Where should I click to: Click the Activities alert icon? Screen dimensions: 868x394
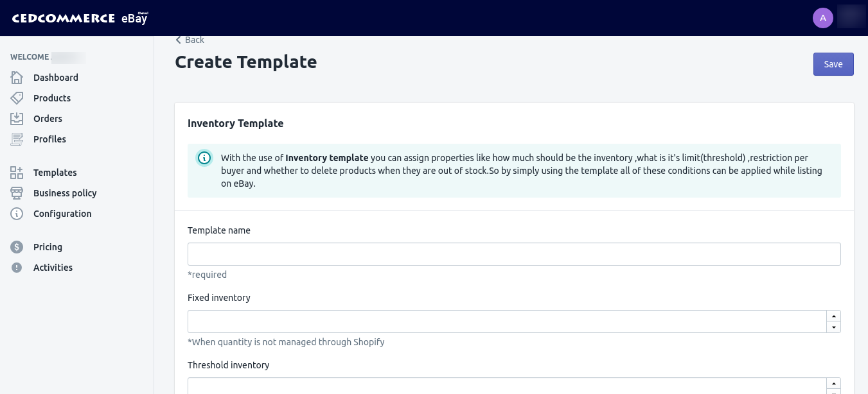pos(17,268)
